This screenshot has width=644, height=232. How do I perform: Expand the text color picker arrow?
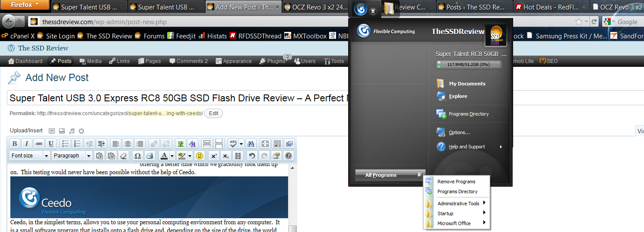pyautogui.click(x=172, y=156)
